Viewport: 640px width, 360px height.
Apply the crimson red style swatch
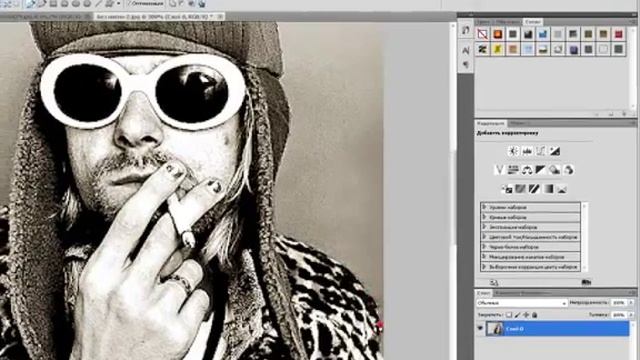618,34
